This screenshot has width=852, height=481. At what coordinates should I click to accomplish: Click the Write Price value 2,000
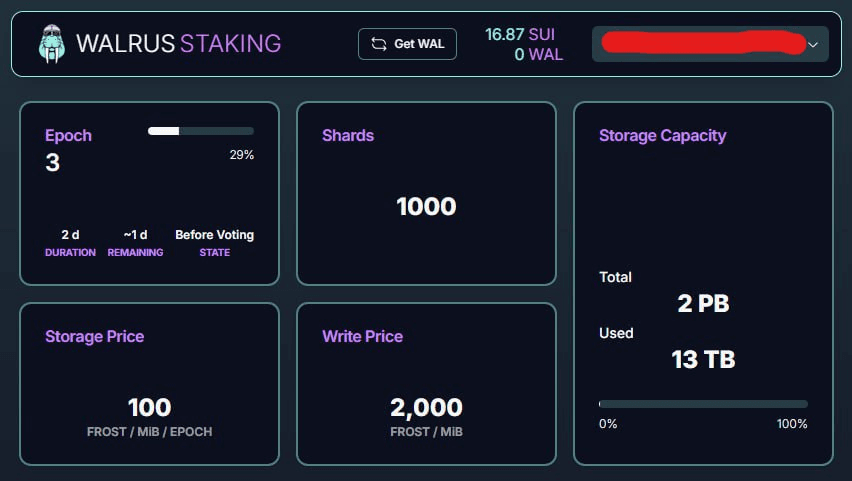point(427,408)
